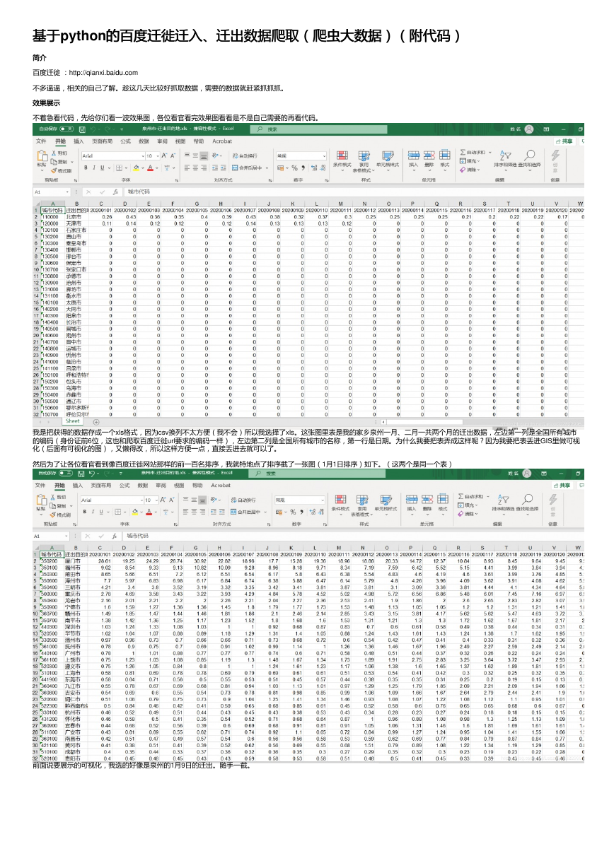The height and width of the screenshot is (868, 614).
Task: Click 石家庄市 cell in first Excel screenshot
Action: pos(76,230)
